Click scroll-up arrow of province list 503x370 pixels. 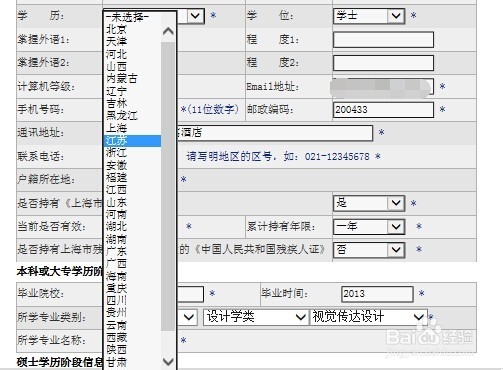168,32
